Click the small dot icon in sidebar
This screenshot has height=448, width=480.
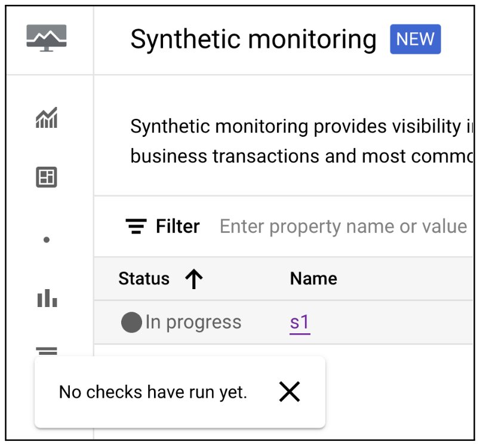pos(47,240)
